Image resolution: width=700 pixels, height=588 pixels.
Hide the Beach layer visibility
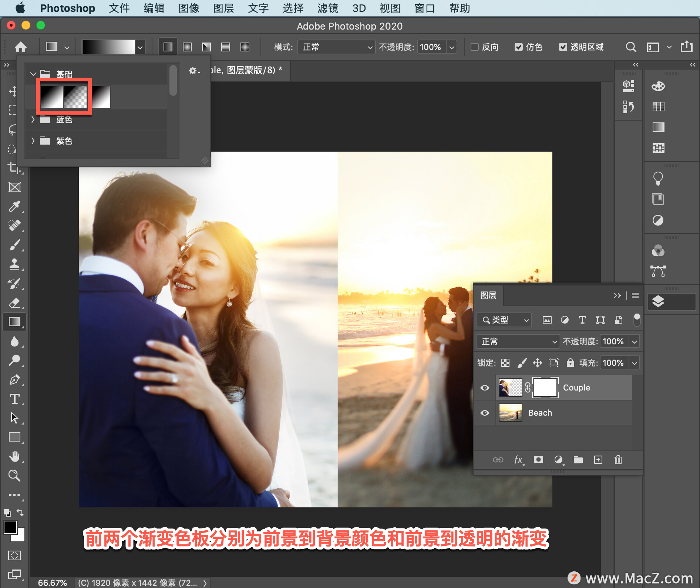pos(485,413)
